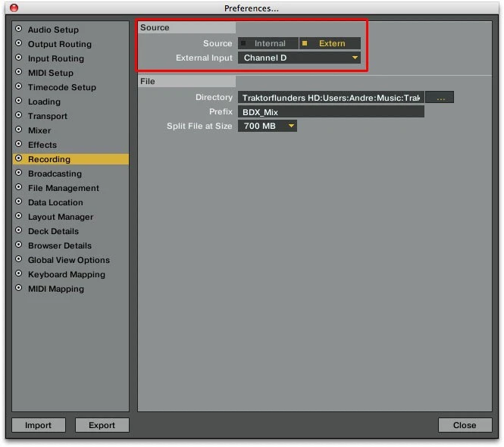Set recording source to Internal
The height and width of the screenshot is (447, 504).
[x=268, y=43]
